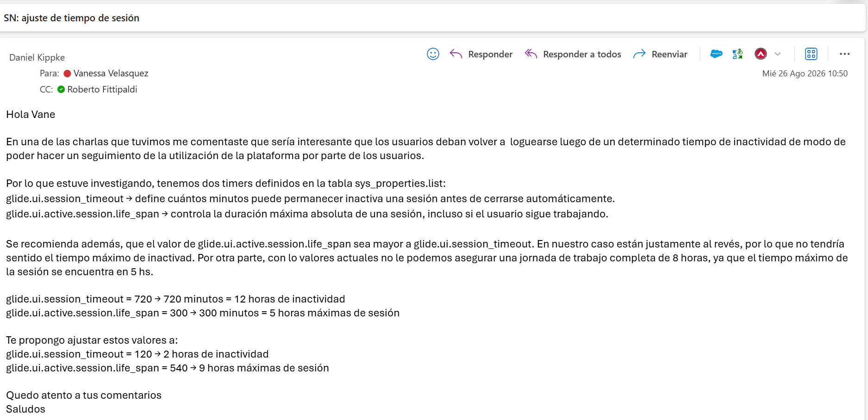Viewport: 868px width, 420px height.
Task: Click the subject SN: ajuste de tiempo de sesión
Action: point(72,18)
